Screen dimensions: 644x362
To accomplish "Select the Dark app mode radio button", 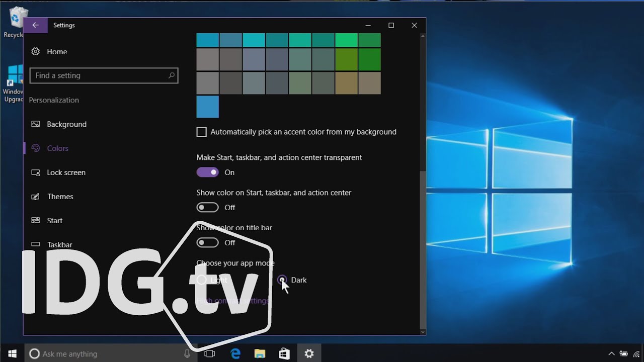I will [282, 280].
